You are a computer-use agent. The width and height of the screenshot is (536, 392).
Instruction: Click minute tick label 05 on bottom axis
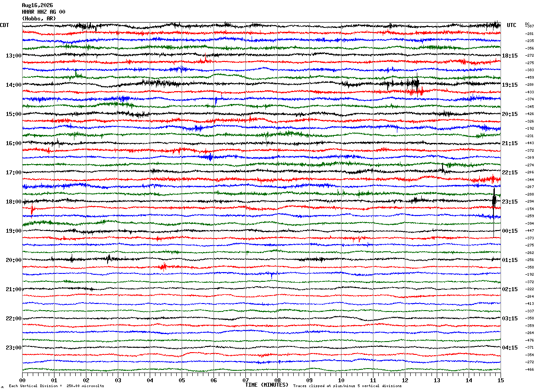tap(182, 380)
